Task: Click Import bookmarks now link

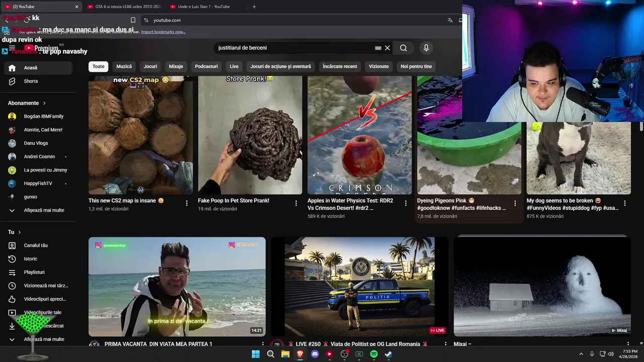Action: 163,32
